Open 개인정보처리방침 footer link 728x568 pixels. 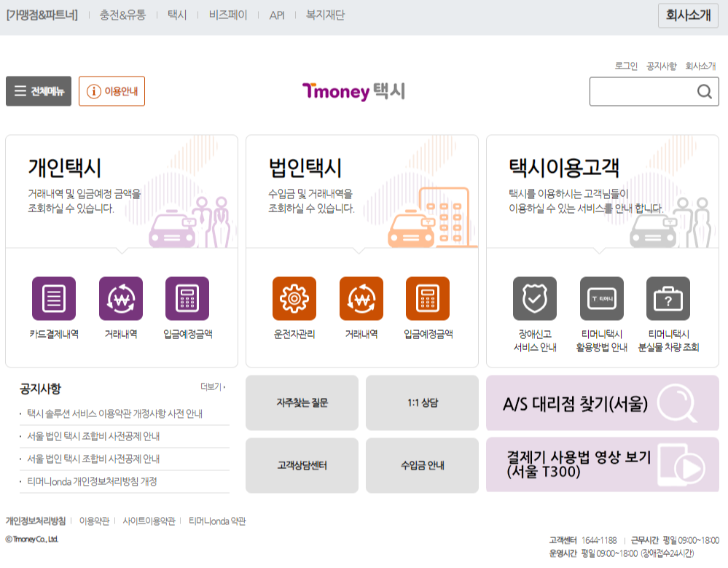point(35,521)
